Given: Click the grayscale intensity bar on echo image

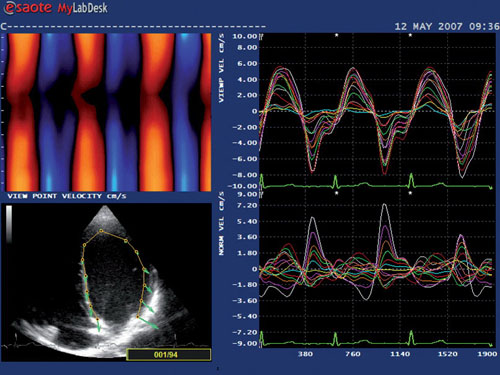Looking at the screenshot, I should click(9, 224).
